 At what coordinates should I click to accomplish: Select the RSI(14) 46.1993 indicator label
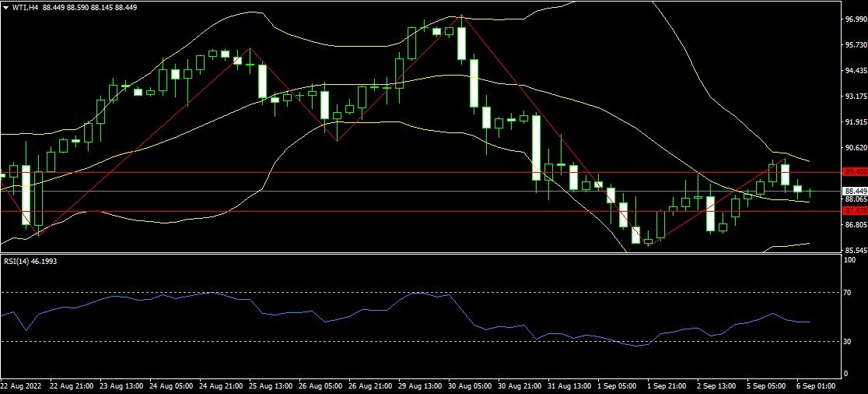point(30,260)
